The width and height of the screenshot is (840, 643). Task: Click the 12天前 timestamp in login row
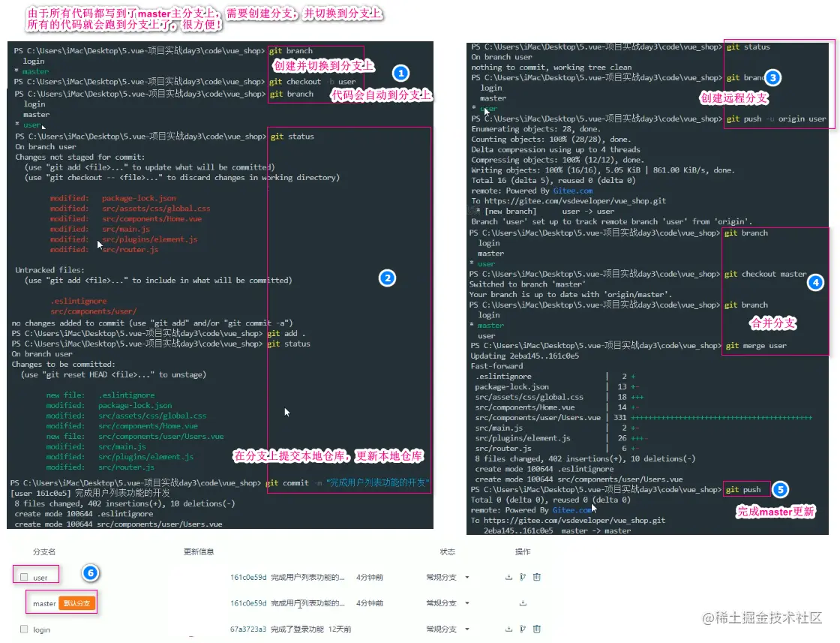(x=340, y=629)
